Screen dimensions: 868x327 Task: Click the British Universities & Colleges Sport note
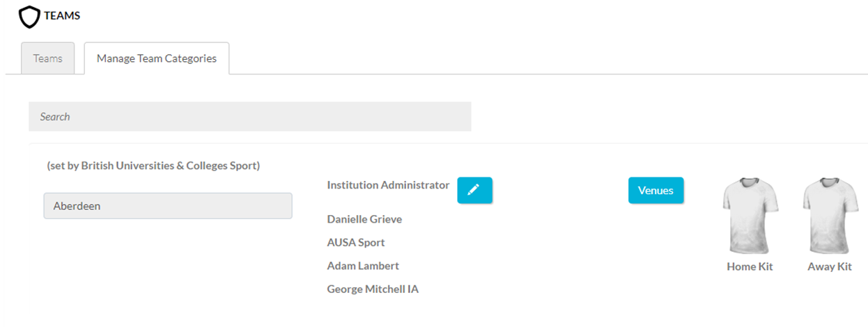[x=153, y=166]
